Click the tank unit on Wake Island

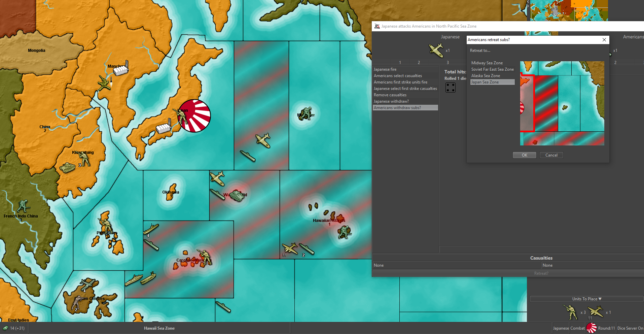(x=237, y=196)
